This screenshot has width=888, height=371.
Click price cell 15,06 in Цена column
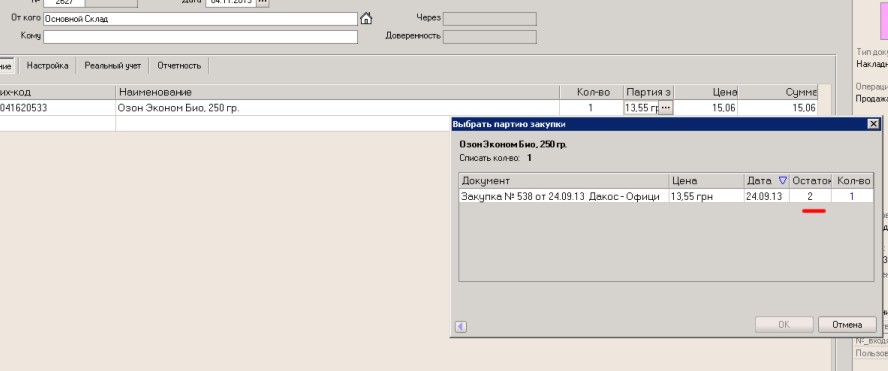(x=706, y=108)
